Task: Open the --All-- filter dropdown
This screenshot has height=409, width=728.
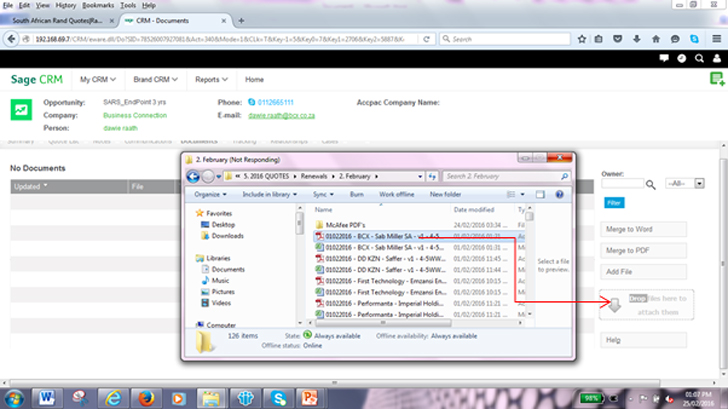Action: pos(684,183)
